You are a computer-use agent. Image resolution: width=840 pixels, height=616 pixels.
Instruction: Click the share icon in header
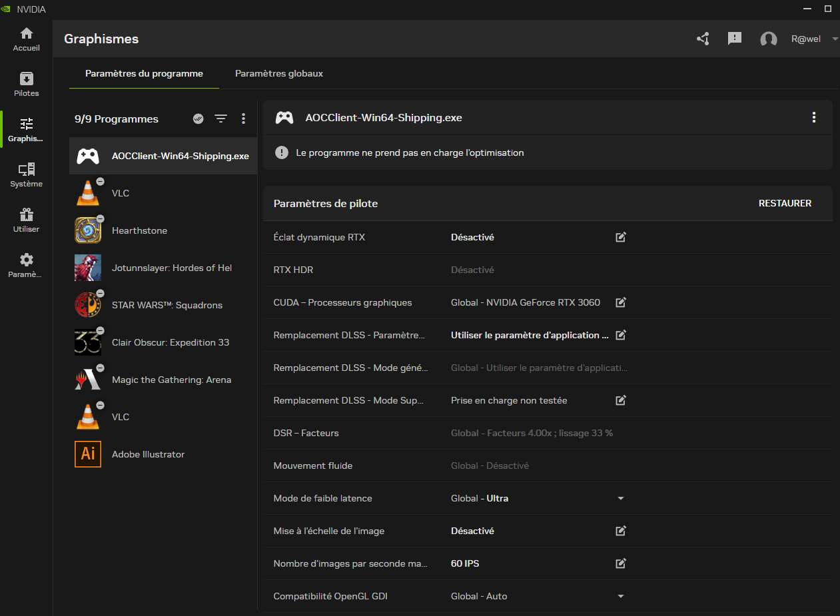point(703,39)
